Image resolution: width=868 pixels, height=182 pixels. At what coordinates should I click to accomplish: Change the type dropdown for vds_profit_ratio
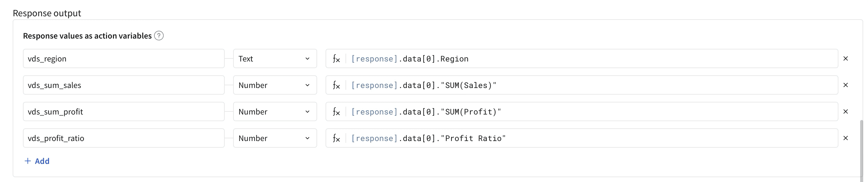point(275,138)
